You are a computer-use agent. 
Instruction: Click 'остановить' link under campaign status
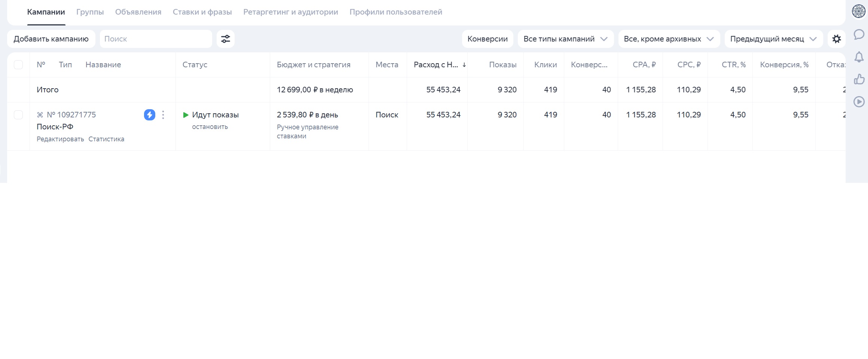pyautogui.click(x=210, y=127)
